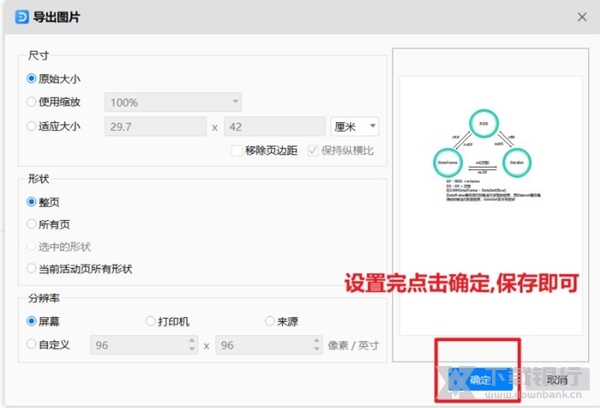Decrease the second 96 resolution value
The height and width of the screenshot is (408, 600).
317,349
